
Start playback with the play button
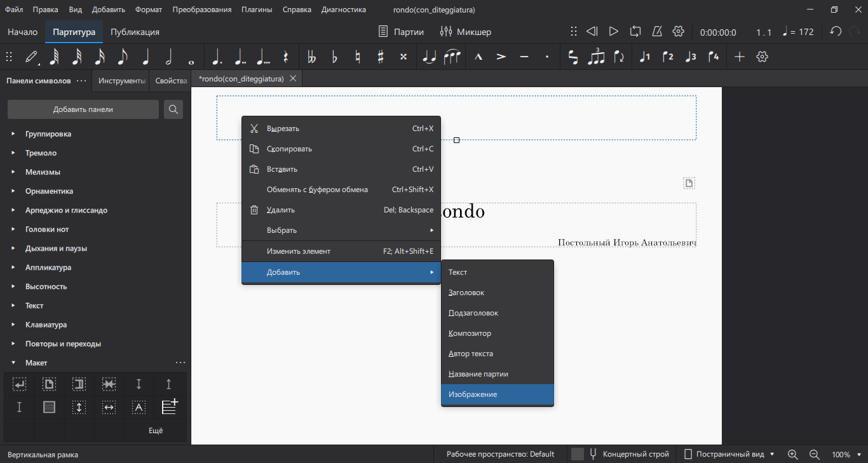pyautogui.click(x=613, y=31)
